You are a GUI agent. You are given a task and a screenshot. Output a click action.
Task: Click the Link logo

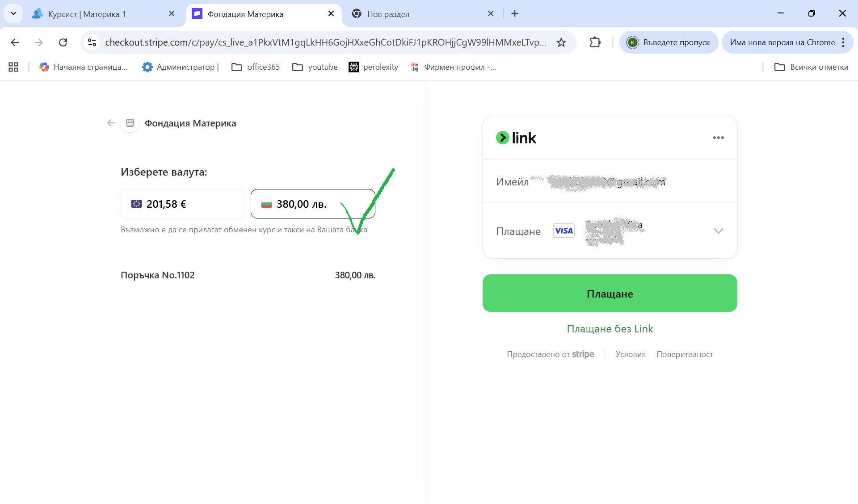coord(516,138)
